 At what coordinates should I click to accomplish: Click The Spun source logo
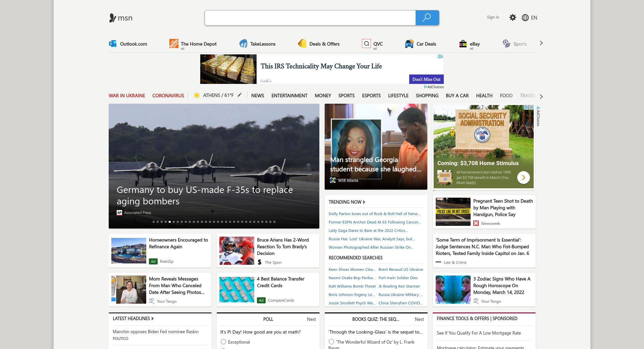[260, 262]
